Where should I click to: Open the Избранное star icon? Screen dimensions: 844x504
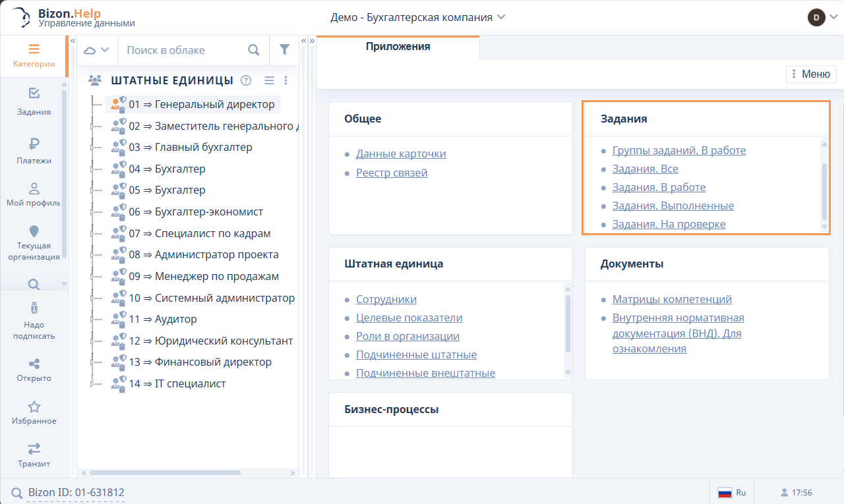point(34,407)
